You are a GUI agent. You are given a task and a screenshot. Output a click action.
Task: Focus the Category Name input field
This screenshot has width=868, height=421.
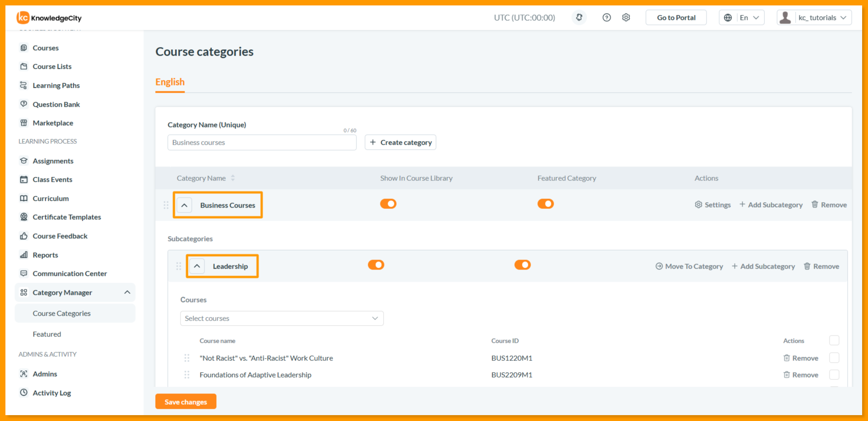coord(262,142)
